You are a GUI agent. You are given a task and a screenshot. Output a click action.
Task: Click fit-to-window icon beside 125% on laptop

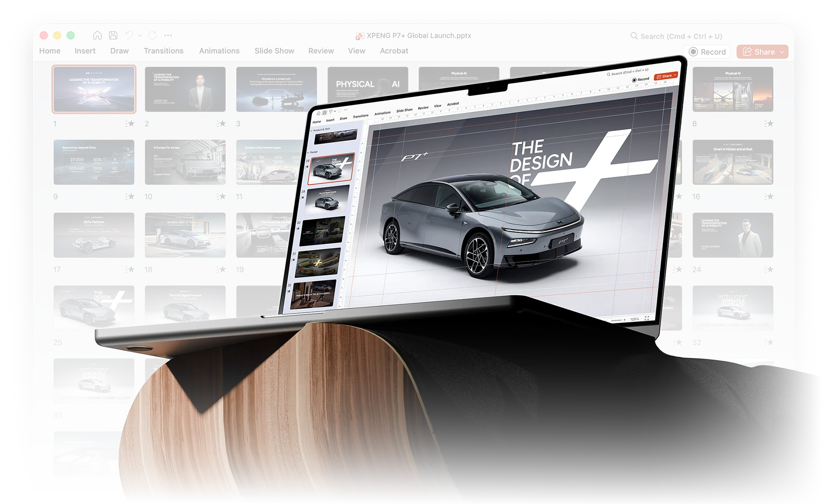coord(647,318)
